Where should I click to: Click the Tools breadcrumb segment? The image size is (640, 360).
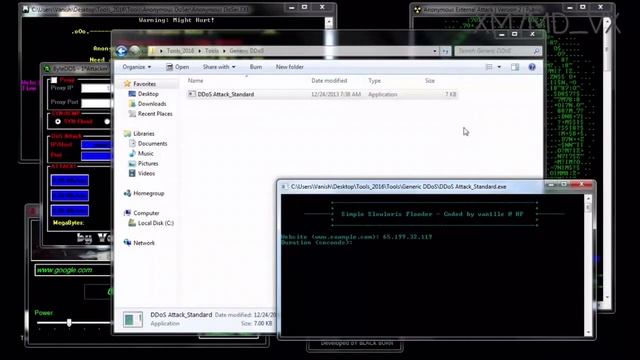point(212,51)
